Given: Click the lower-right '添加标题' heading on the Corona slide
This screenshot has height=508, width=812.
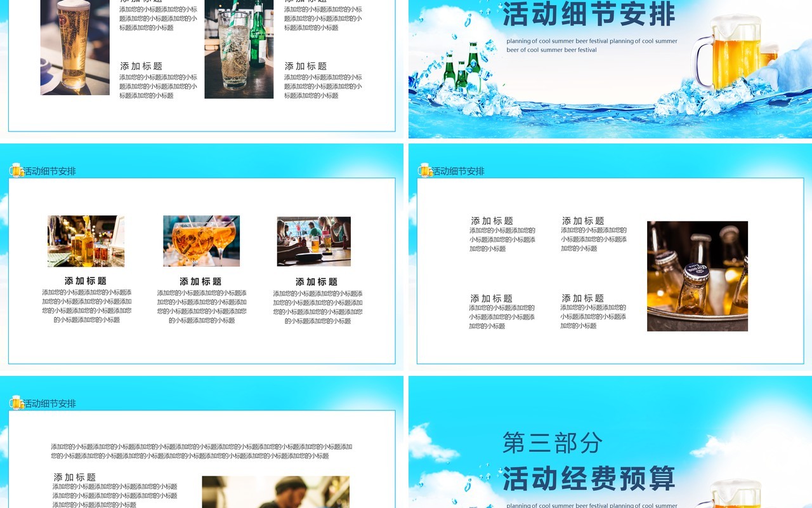Looking at the screenshot, I should point(583,298).
